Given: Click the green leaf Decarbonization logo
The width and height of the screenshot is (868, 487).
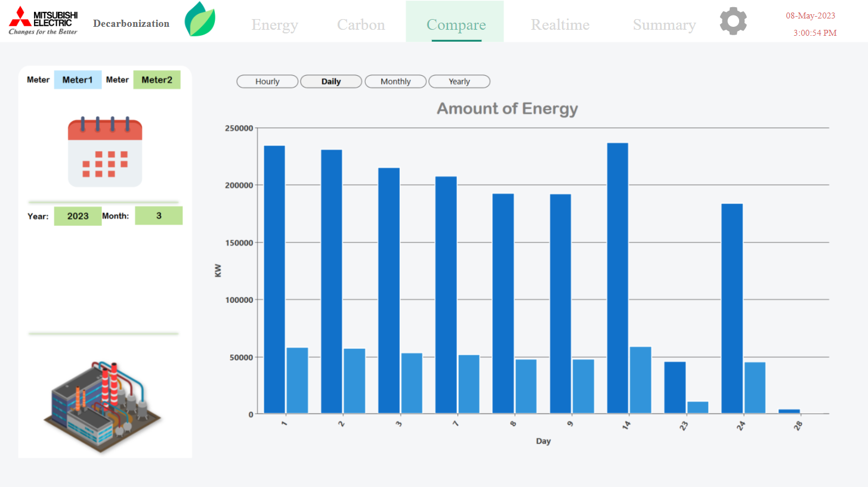Looking at the screenshot, I should (200, 19).
